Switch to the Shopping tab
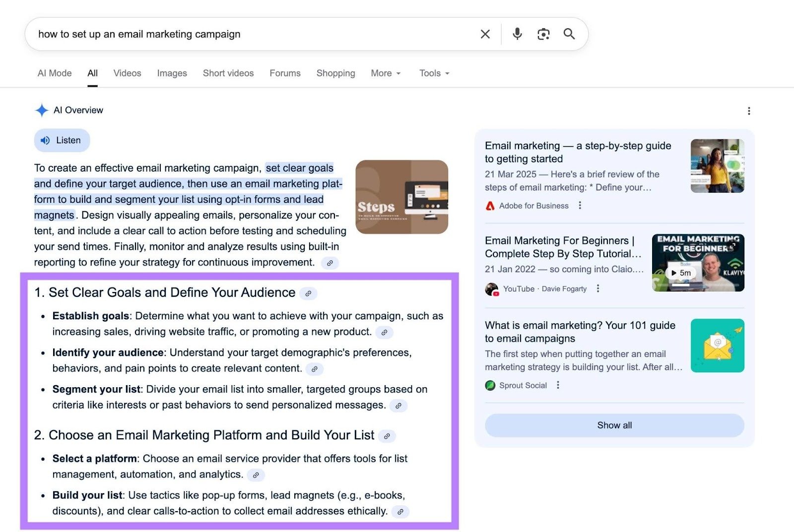Viewport: 794px width, 532px height. coord(335,73)
